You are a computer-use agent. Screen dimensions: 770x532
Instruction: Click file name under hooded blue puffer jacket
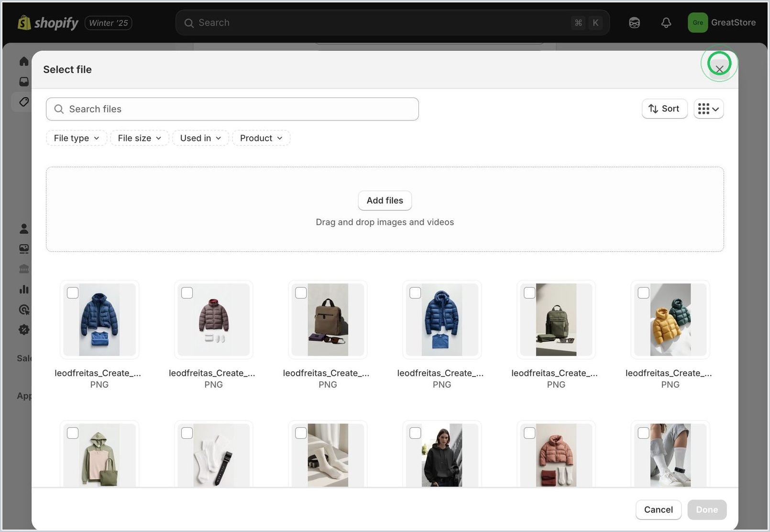440,373
